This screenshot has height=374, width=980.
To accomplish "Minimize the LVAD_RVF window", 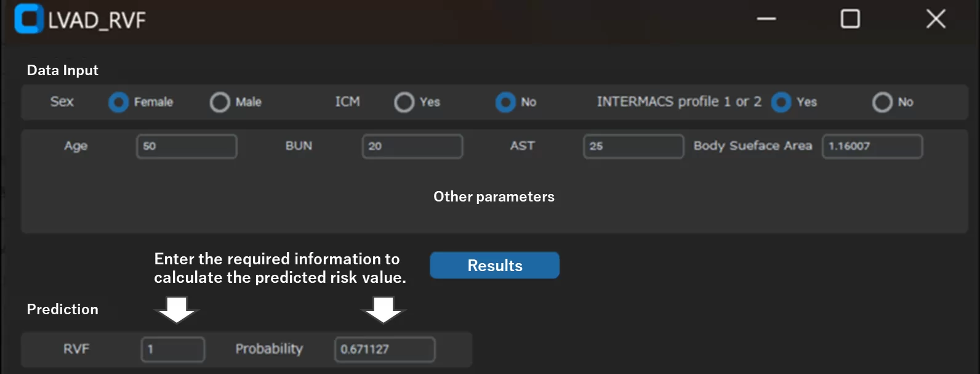I will tap(766, 19).
